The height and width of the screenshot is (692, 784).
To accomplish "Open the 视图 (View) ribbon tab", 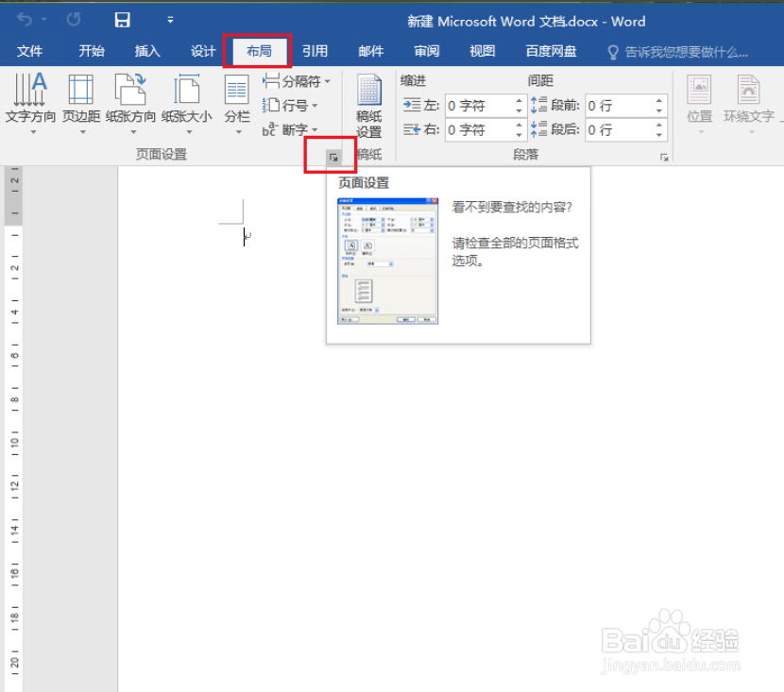I will pyautogui.click(x=482, y=52).
